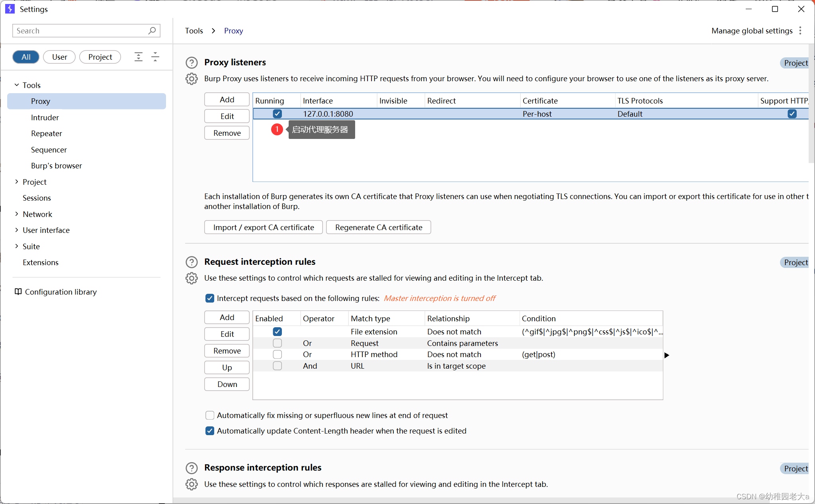This screenshot has height=504, width=815.
Task: Open gear options for Request interception rules
Action: coord(192,278)
